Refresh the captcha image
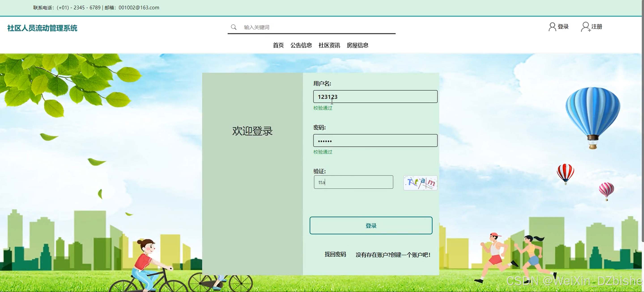 point(420,183)
